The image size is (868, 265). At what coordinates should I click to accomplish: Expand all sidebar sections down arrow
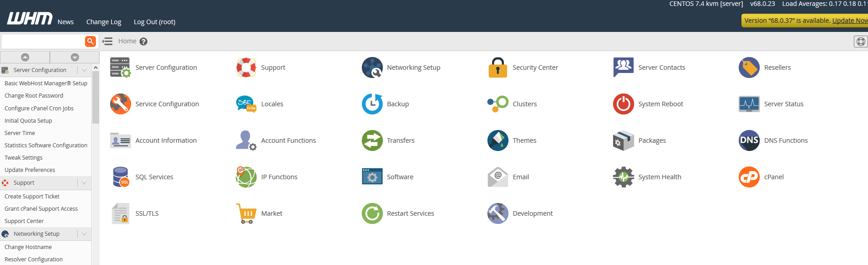coord(75,57)
